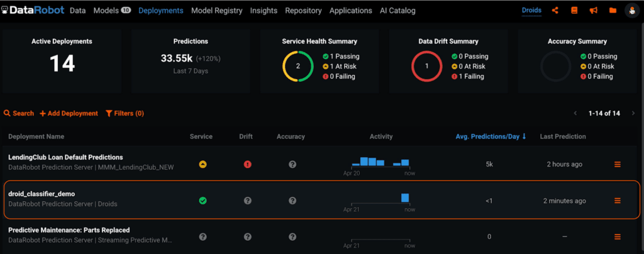This screenshot has height=254, width=644.
Task: Open the Data tab
Action: [77, 11]
